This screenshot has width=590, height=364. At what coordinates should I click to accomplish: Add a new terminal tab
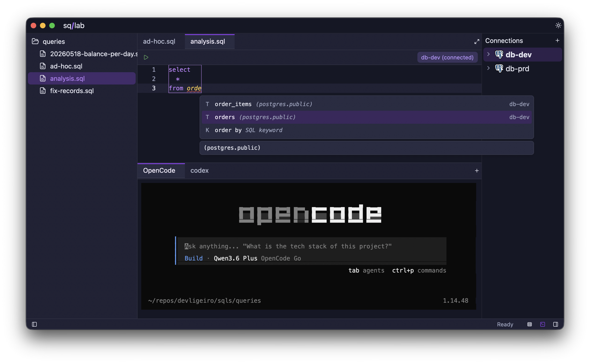(x=477, y=170)
